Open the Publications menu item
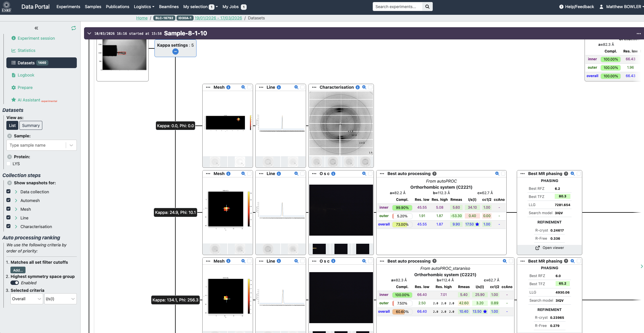This screenshot has width=644, height=333. point(117,7)
